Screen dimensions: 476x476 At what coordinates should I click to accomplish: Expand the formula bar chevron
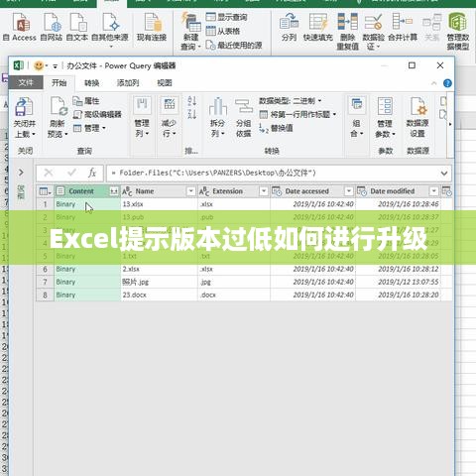coord(444,174)
